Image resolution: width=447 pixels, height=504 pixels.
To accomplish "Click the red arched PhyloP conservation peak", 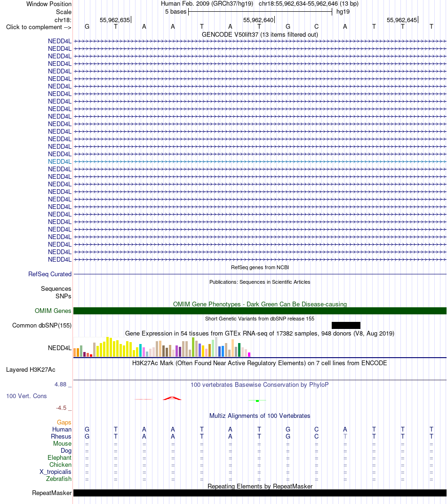I will (x=172, y=399).
